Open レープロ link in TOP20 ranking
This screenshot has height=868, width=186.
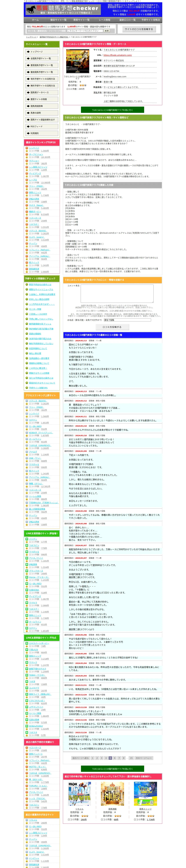point(33,180)
